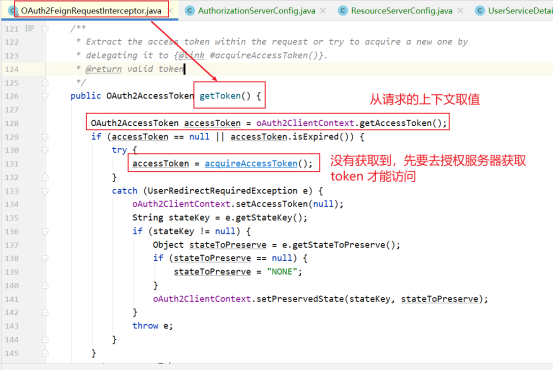Click the fold end marker on line 142
This screenshot has height=370, width=554.
point(45,313)
